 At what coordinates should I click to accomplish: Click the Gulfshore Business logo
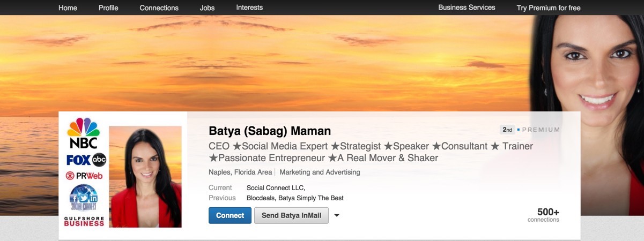coord(84,221)
